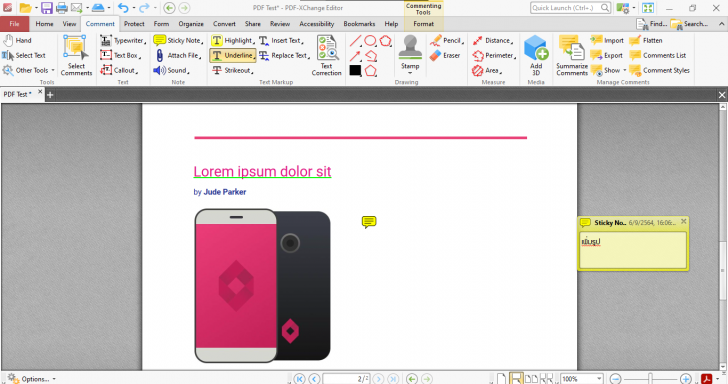Click Import comments button

click(x=607, y=40)
